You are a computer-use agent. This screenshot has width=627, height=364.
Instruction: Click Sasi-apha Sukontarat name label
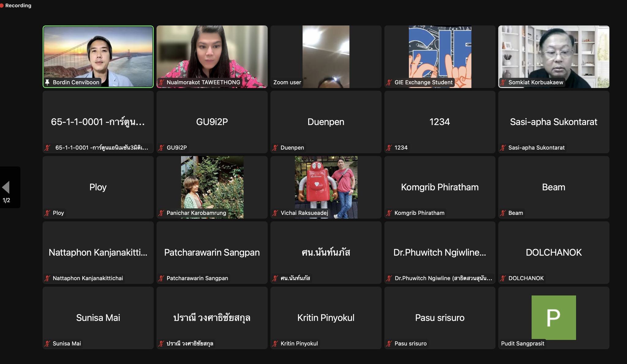coord(536,148)
